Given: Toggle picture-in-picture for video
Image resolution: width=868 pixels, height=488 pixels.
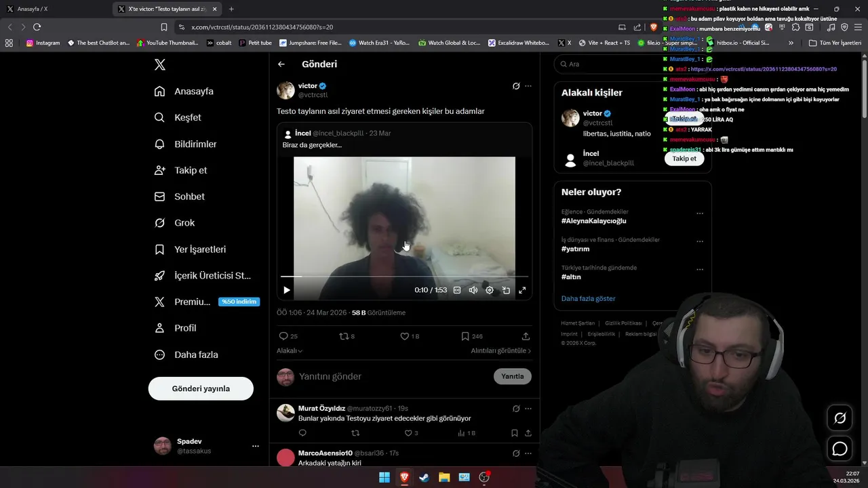Looking at the screenshot, I should tap(506, 290).
